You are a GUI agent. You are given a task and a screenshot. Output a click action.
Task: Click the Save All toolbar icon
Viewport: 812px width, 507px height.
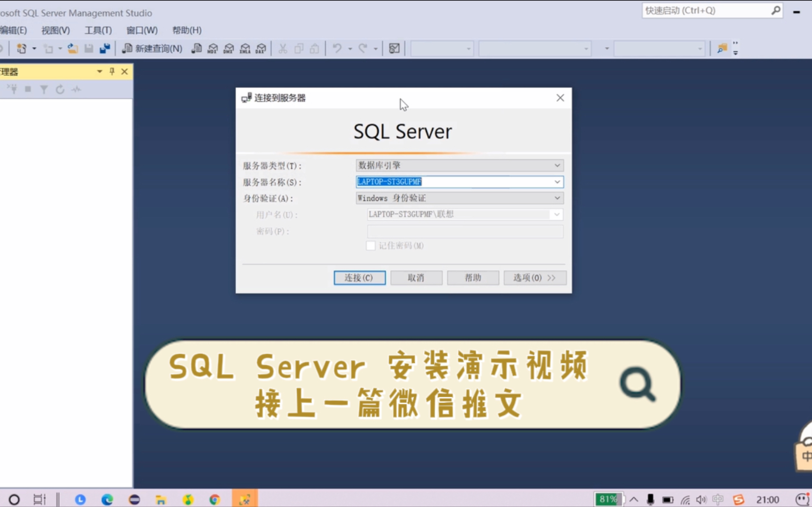pyautogui.click(x=105, y=48)
